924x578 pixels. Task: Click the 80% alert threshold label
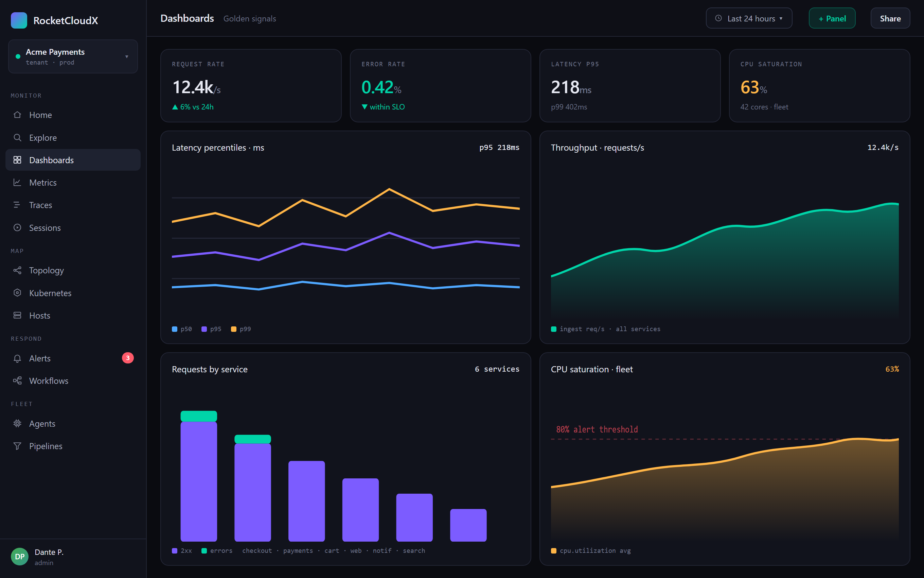597,429
